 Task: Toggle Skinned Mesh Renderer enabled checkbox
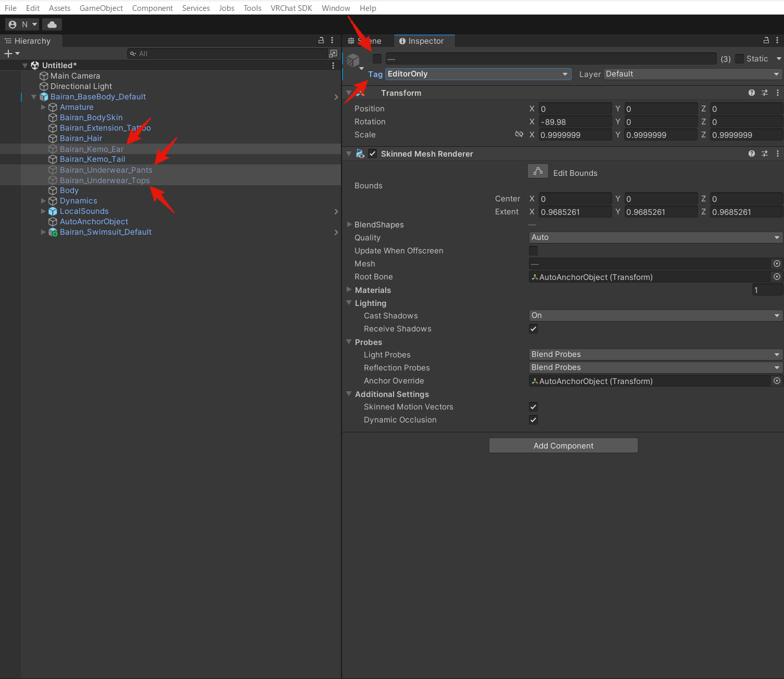click(x=373, y=153)
